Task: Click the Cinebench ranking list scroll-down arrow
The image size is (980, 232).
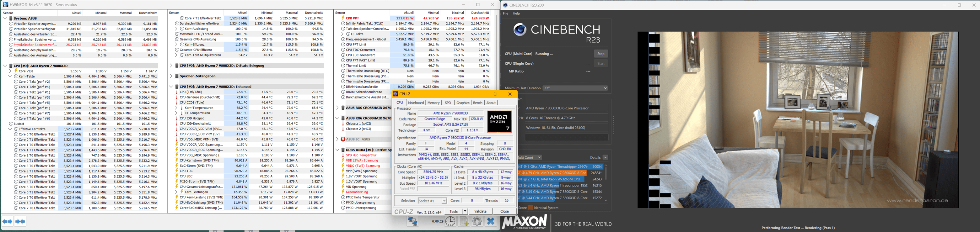Action: point(606,200)
